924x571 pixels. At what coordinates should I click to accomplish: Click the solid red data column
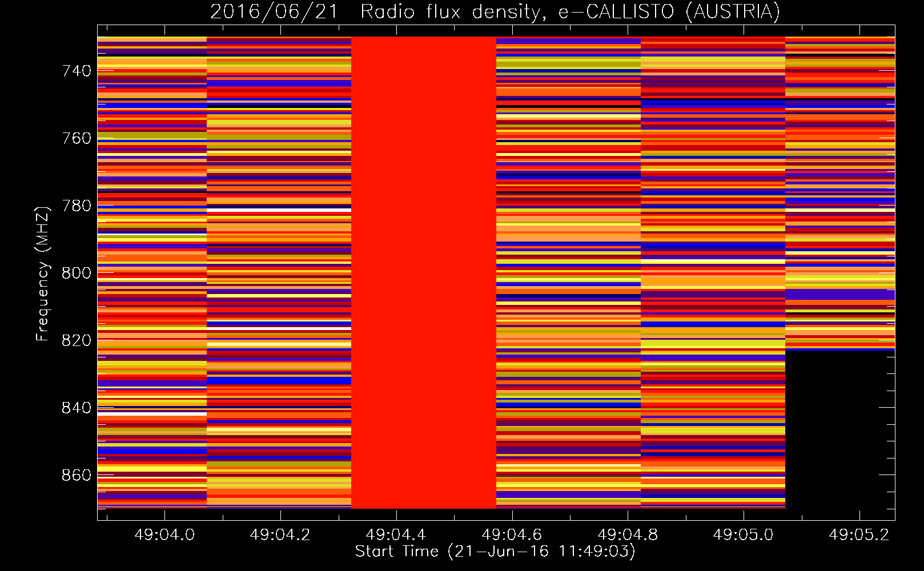coord(424,272)
